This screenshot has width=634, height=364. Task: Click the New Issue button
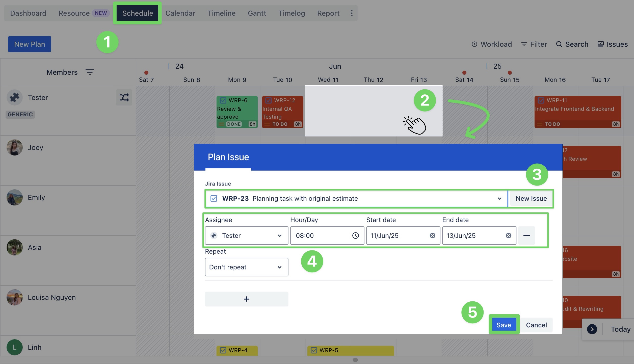click(x=531, y=199)
